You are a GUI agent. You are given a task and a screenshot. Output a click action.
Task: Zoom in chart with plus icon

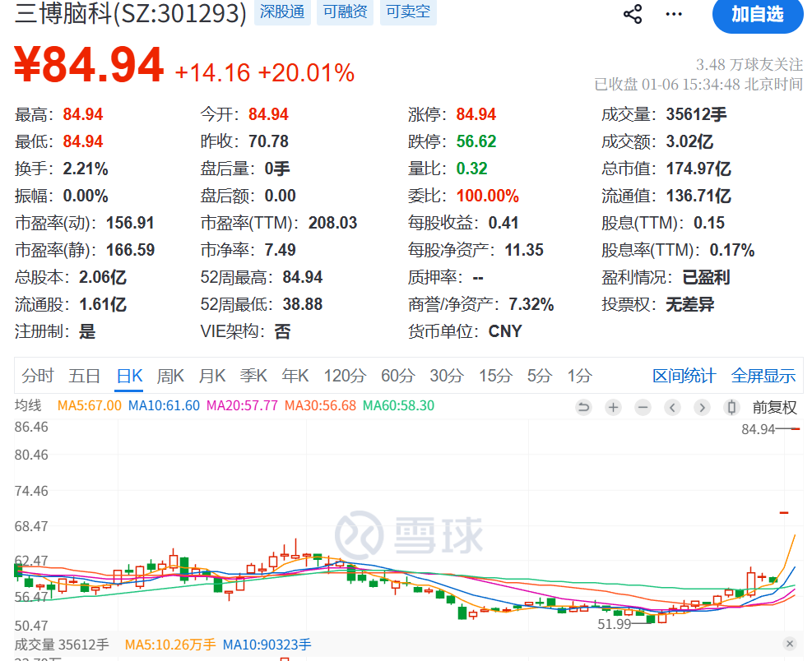(x=613, y=407)
